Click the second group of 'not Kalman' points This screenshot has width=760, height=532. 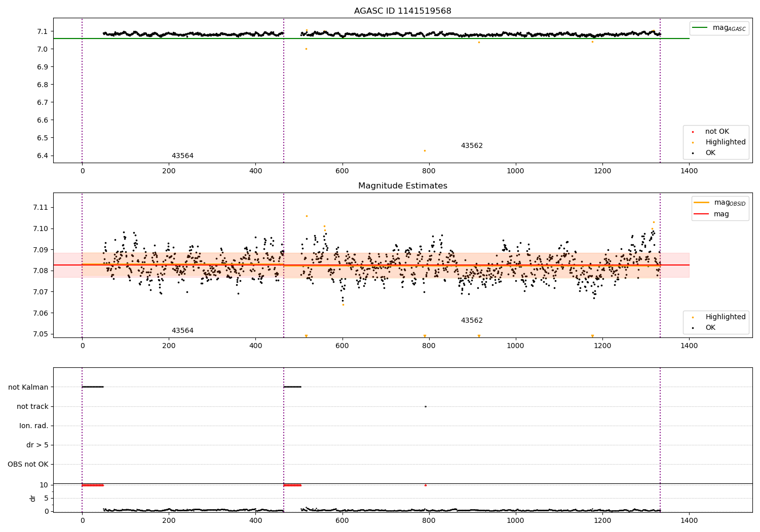point(292,387)
